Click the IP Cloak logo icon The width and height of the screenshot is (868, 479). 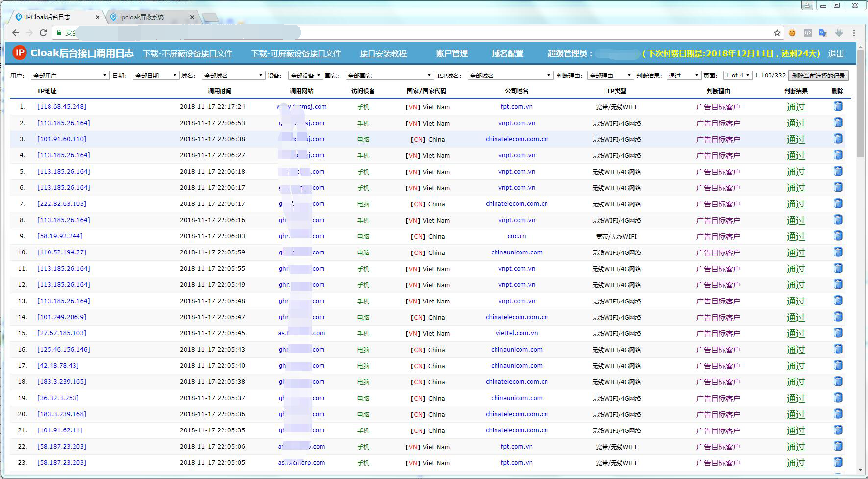tap(20, 53)
